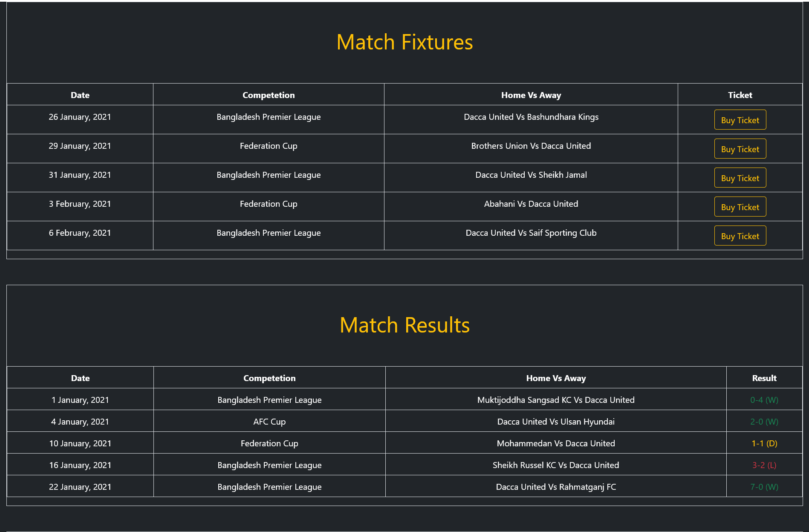Viewport: 809px width, 532px height.
Task: Select Sheikh Russel KC Vs Dacca United
Action: [x=556, y=465]
